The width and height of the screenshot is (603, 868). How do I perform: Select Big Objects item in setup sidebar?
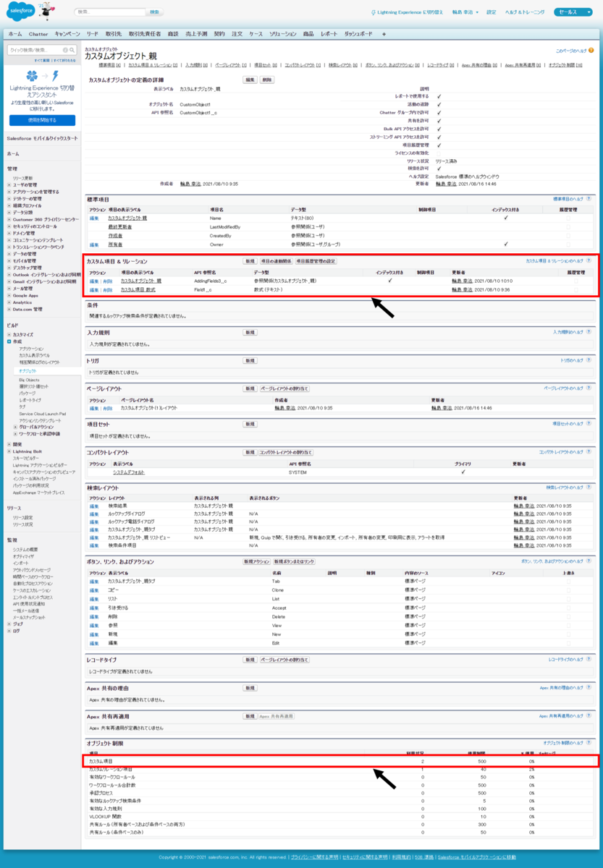pyautogui.click(x=29, y=379)
